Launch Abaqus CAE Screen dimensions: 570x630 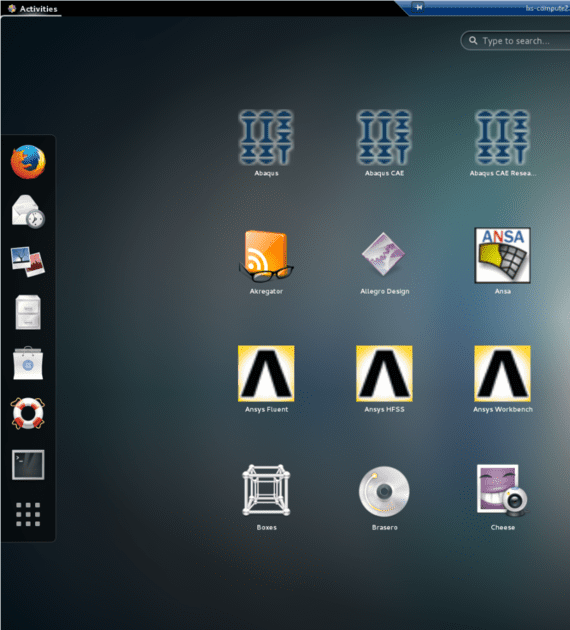tap(384, 143)
